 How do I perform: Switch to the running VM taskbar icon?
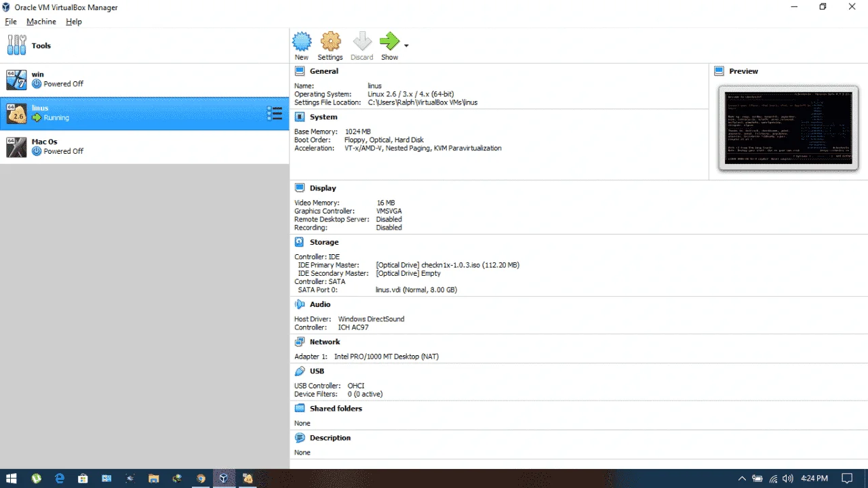pos(248,479)
